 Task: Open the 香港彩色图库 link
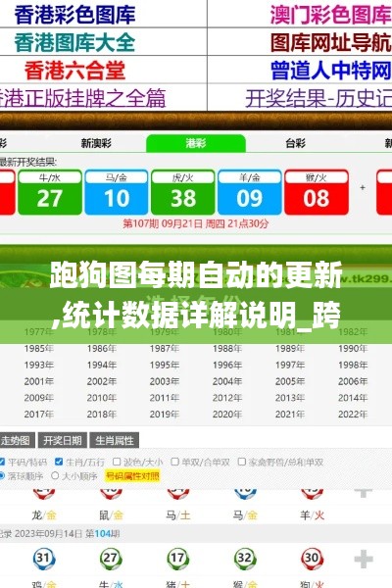click(74, 15)
